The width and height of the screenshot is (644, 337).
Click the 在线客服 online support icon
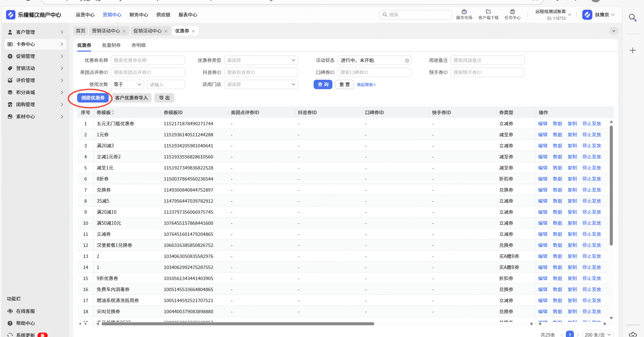[x=10, y=311]
